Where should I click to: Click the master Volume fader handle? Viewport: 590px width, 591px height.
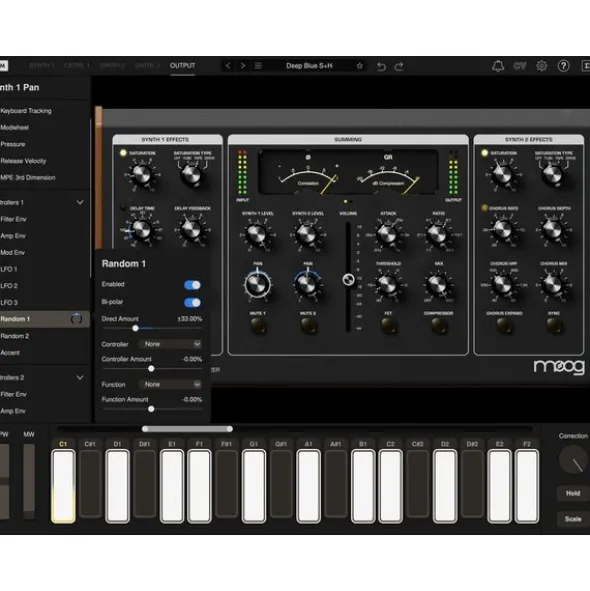point(348,280)
